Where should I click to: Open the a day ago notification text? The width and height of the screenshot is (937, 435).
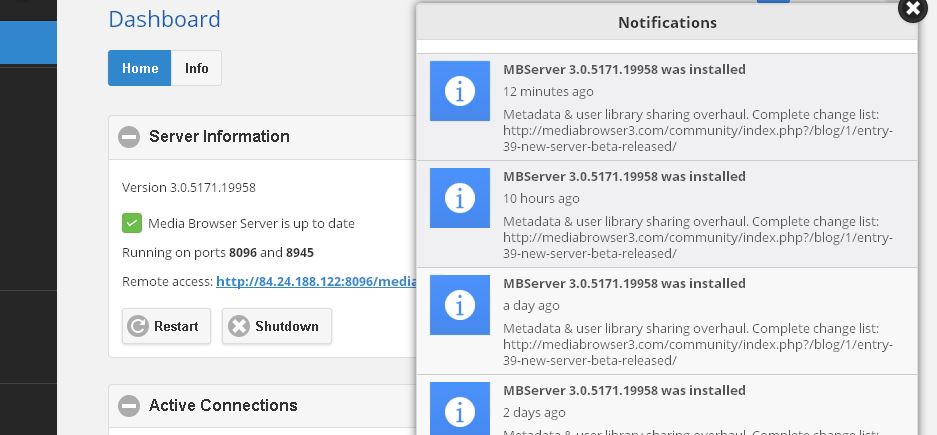[x=697, y=344]
